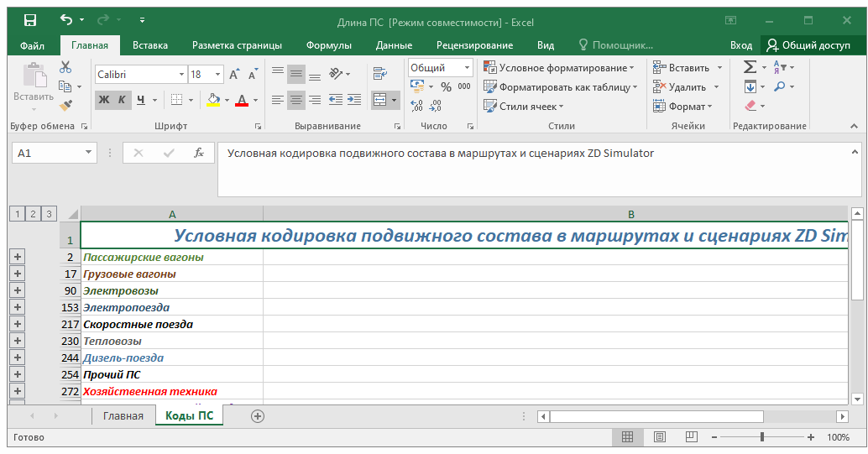
Task: Click the Fill down arrow icon
Action: [750, 87]
